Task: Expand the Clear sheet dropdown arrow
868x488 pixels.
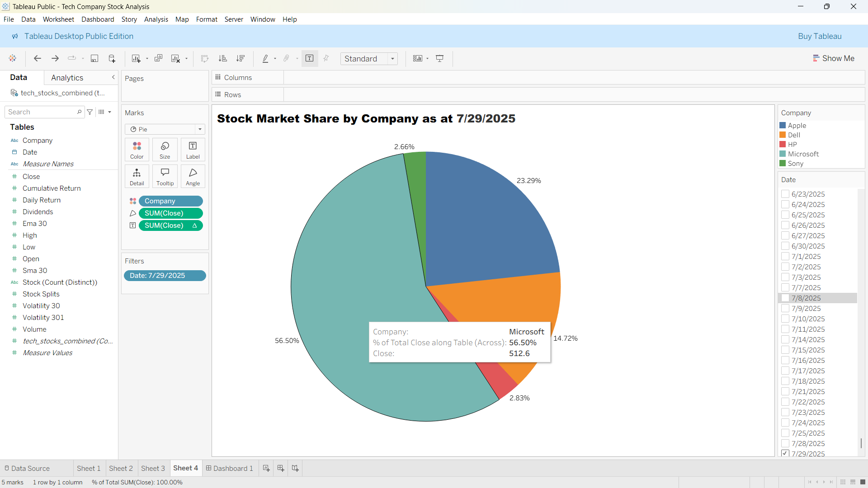Action: pos(186,59)
